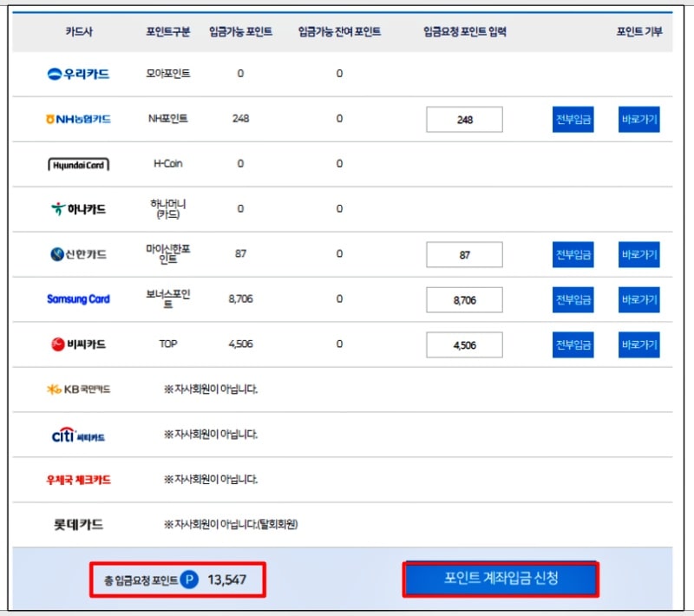Click the Samsung Card logo
This screenshot has width=694, height=616.
(79, 299)
